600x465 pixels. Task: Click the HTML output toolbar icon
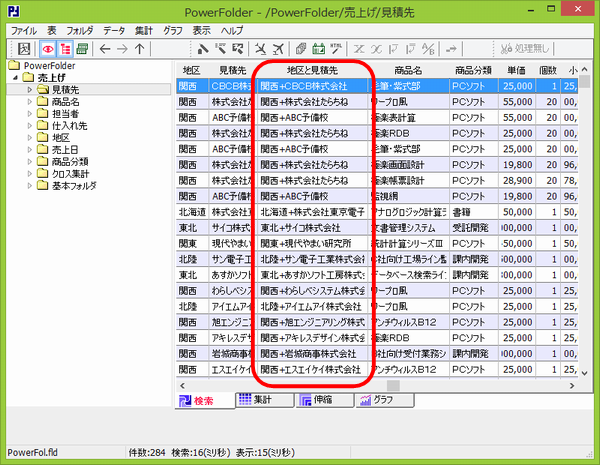point(336,49)
